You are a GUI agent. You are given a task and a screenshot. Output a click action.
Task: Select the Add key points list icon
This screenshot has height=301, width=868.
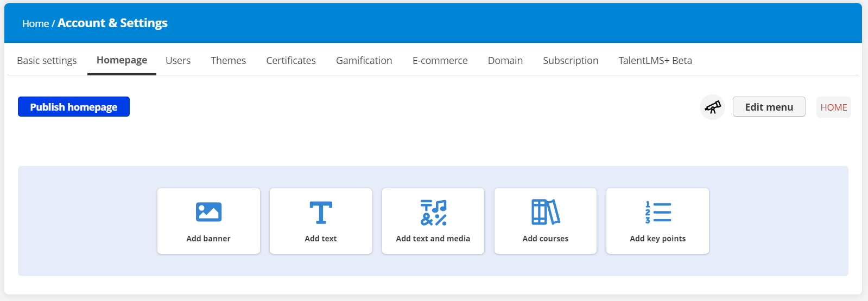pos(658,212)
